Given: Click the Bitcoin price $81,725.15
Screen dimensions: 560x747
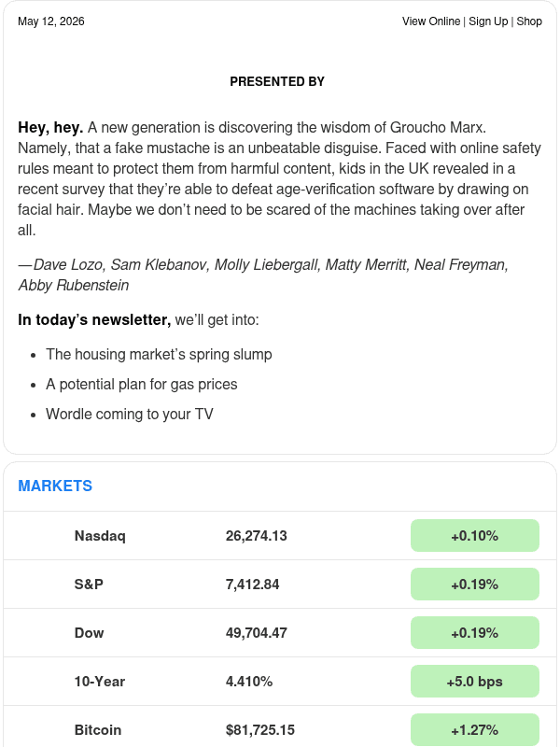Looking at the screenshot, I should (260, 730).
